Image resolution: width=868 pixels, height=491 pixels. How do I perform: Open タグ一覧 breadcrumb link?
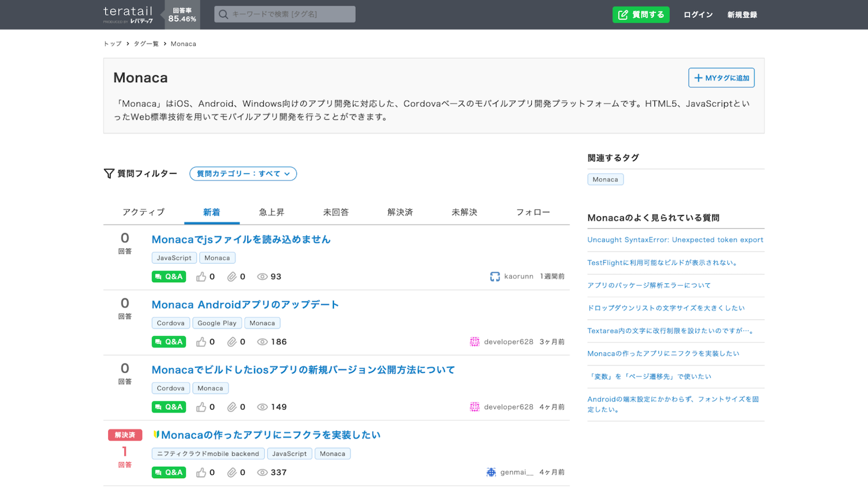coord(146,44)
